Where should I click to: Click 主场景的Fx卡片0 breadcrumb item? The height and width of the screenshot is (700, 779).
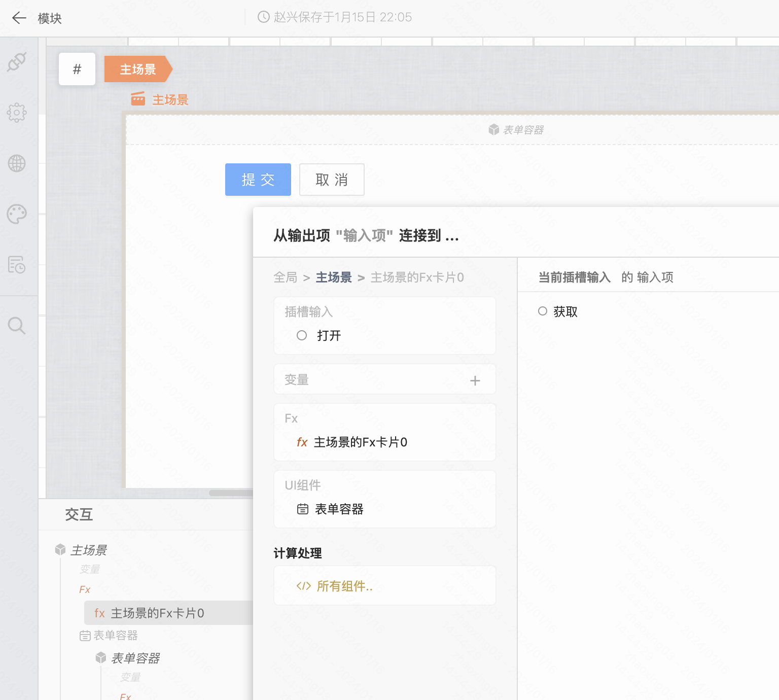417,277
